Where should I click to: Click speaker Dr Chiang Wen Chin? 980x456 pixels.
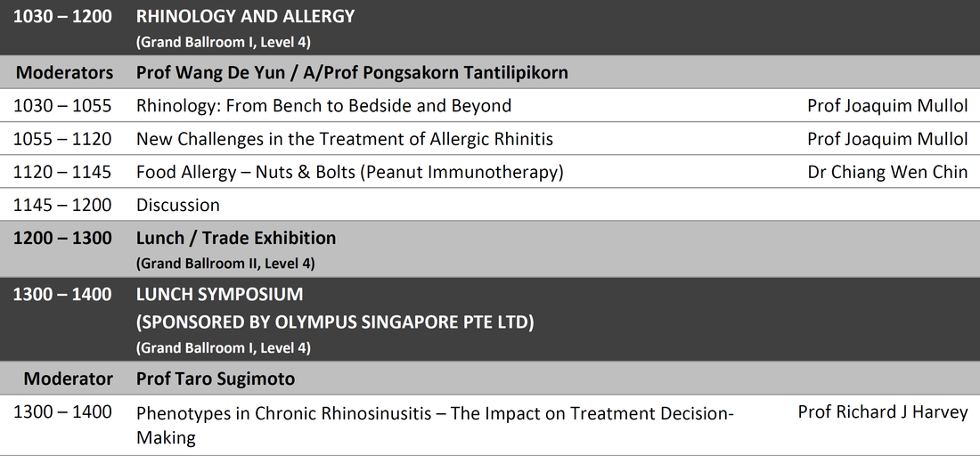click(887, 172)
